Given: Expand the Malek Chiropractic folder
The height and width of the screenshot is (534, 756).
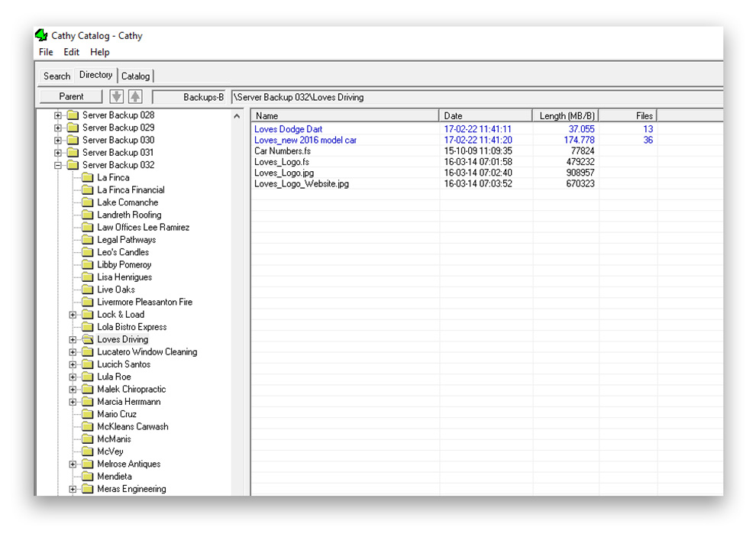Looking at the screenshot, I should click(x=73, y=390).
